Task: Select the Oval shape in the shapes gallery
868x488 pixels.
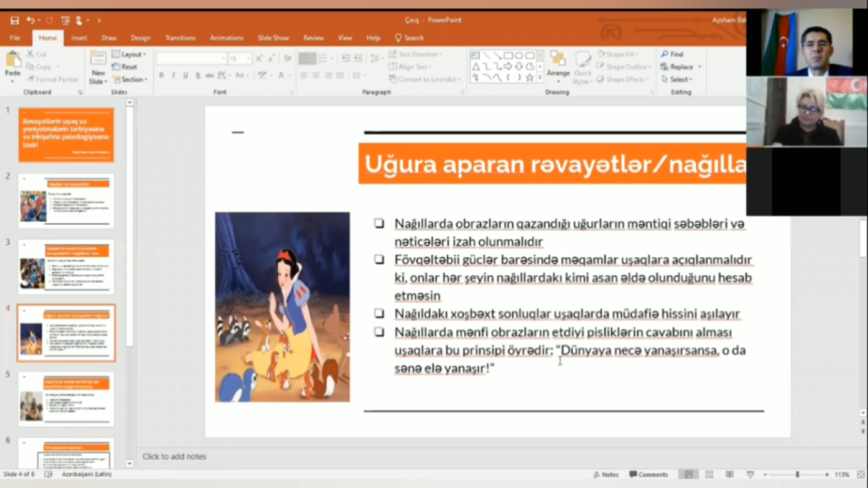Action: (519, 56)
